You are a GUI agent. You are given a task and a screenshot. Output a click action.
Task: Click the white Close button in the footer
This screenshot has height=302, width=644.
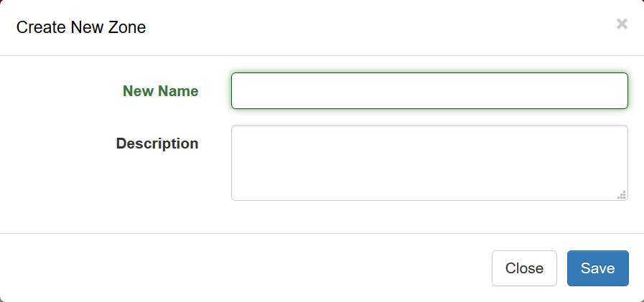click(x=524, y=268)
